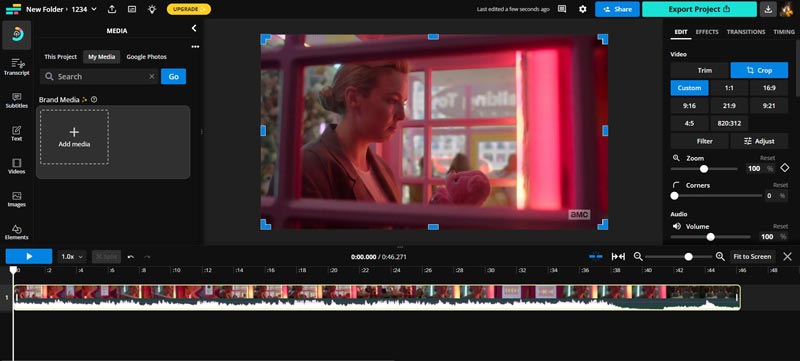Open the settings gear icon
Screen dimensions: 800x361
tap(583, 9)
